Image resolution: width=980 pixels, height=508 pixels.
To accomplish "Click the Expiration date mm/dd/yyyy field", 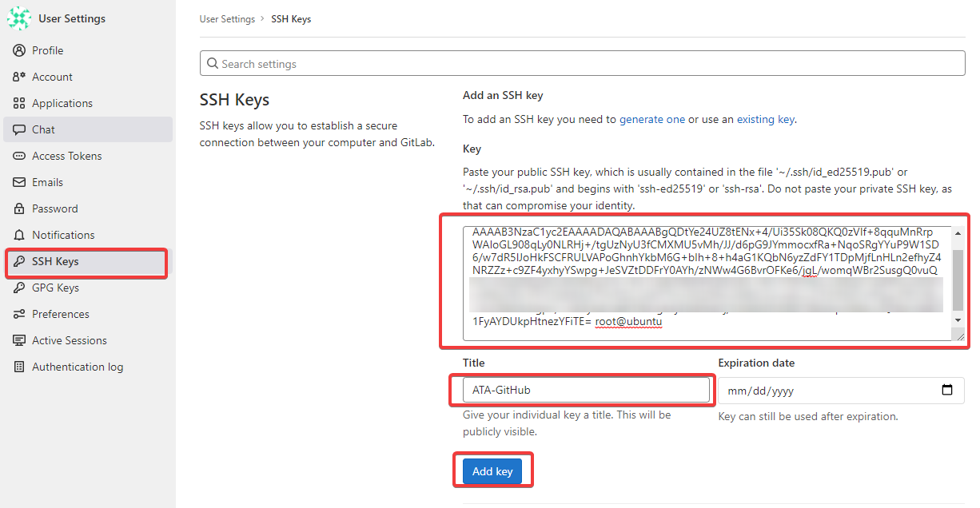I will (841, 391).
